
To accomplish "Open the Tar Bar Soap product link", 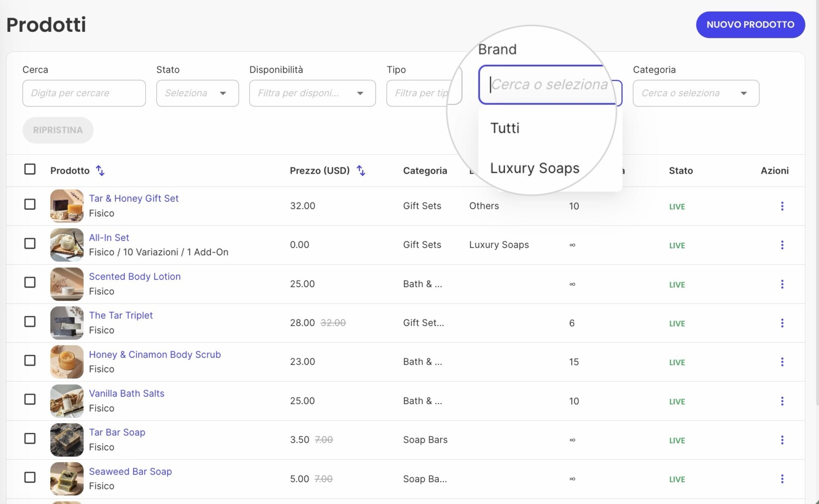I will tap(117, 432).
